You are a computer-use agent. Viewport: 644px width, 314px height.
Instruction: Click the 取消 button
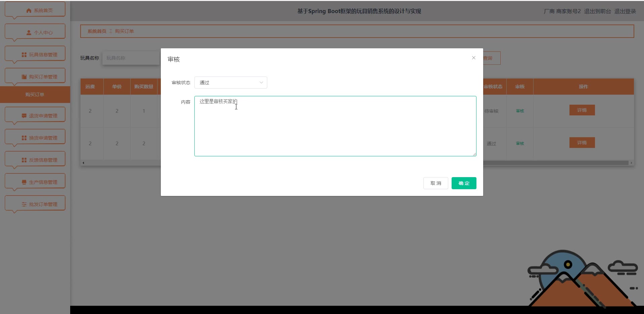click(435, 183)
